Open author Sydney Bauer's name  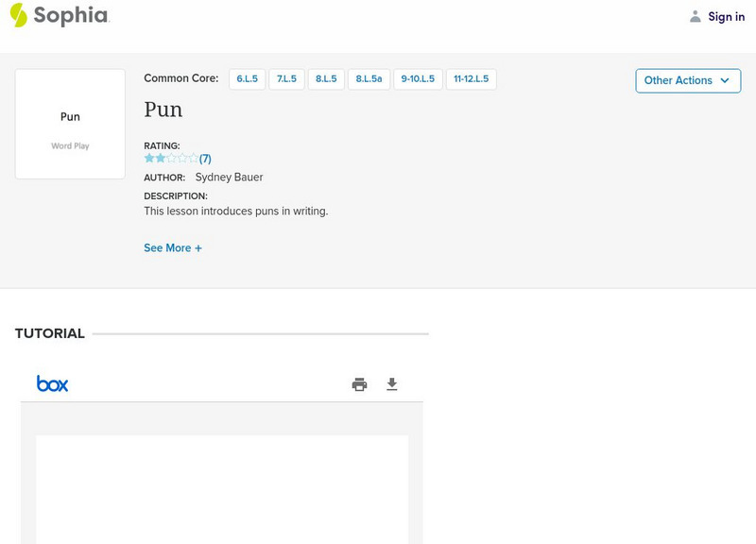(x=229, y=178)
